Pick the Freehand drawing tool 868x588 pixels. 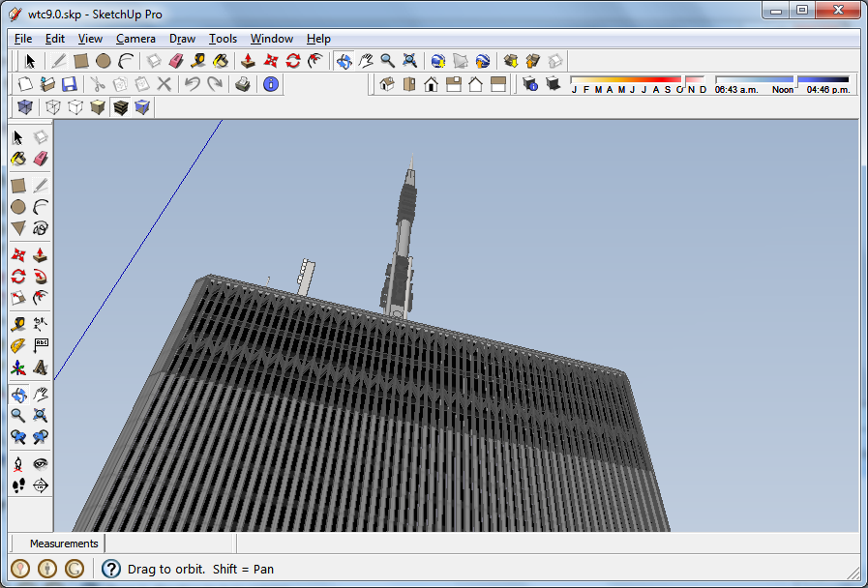click(x=41, y=228)
